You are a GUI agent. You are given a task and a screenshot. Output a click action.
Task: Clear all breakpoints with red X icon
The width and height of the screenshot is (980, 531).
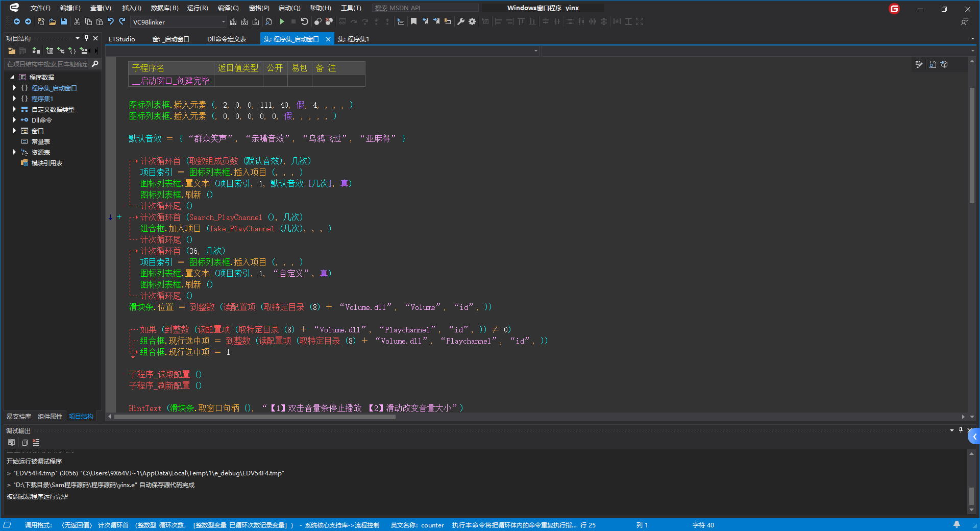[329, 21]
